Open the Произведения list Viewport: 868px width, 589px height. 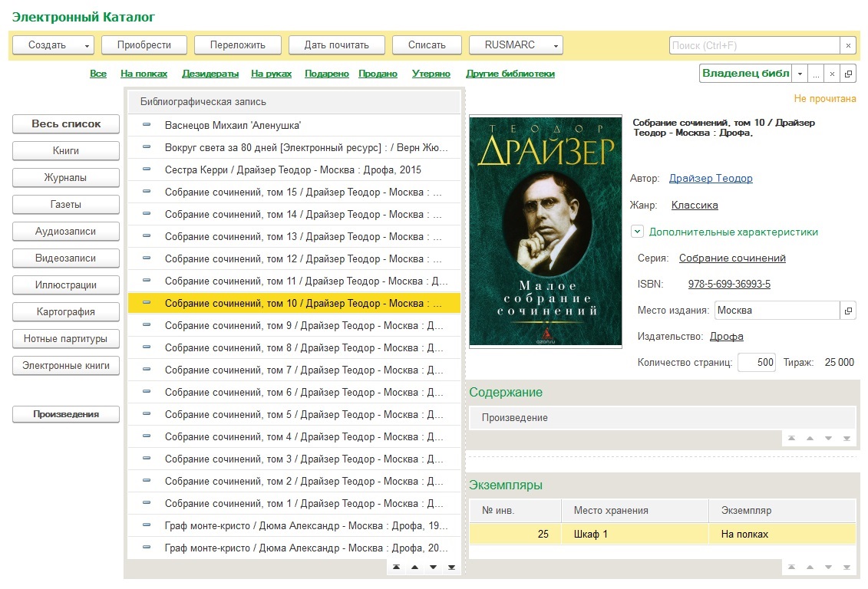[66, 414]
